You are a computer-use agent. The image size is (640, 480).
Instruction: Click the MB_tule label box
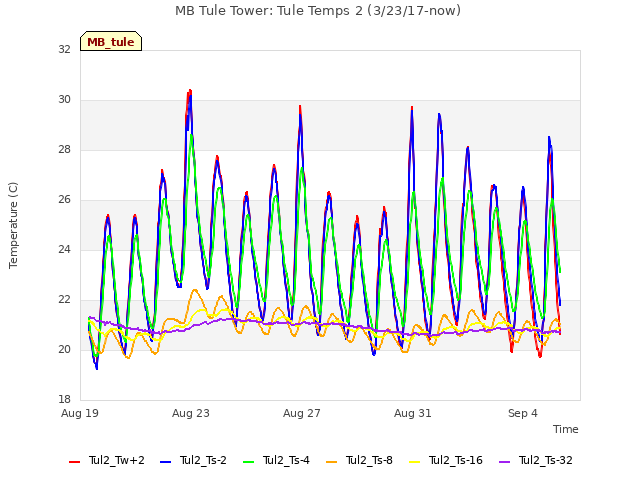[x=111, y=41]
